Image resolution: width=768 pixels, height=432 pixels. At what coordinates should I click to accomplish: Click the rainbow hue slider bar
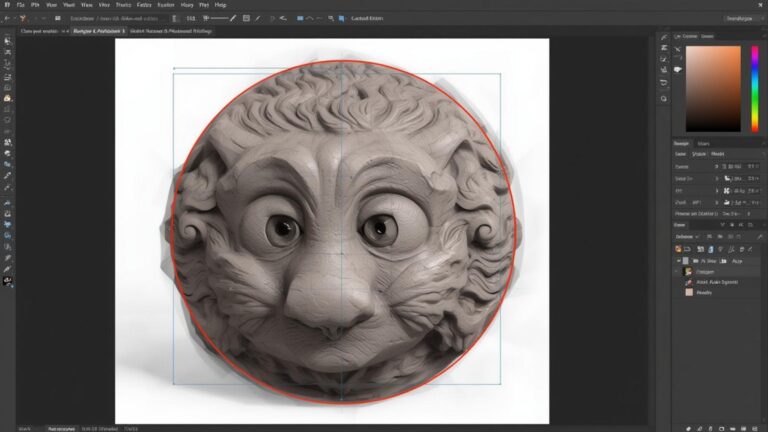[x=755, y=89]
